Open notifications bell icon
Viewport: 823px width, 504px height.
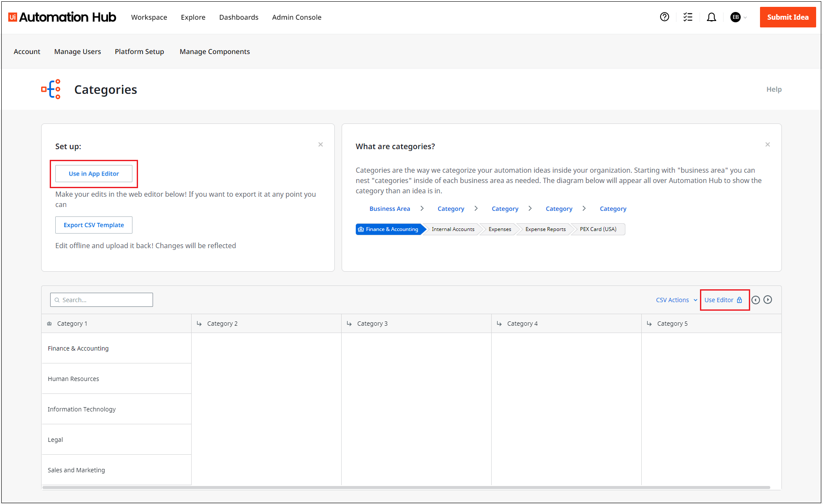(x=712, y=17)
